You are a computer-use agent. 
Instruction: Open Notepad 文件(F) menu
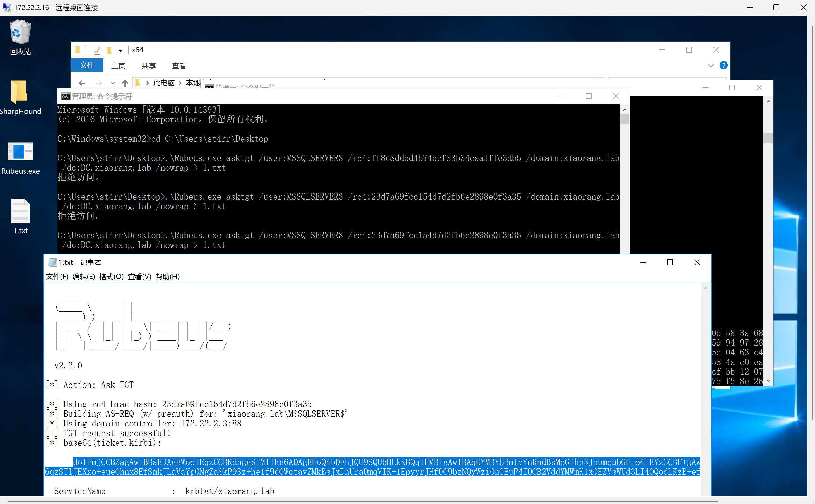pyautogui.click(x=57, y=276)
